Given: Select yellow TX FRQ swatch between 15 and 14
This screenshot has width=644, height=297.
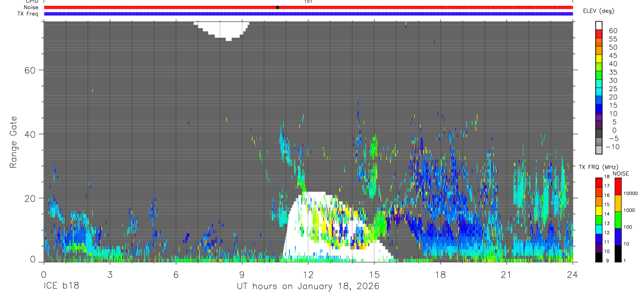Looking at the screenshot, I should coord(599,210).
